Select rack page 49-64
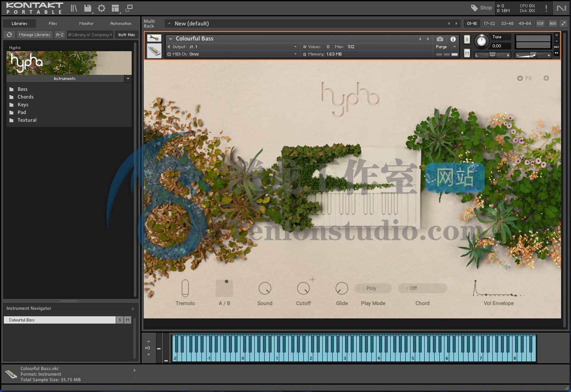This screenshot has height=392, width=571. [525, 24]
